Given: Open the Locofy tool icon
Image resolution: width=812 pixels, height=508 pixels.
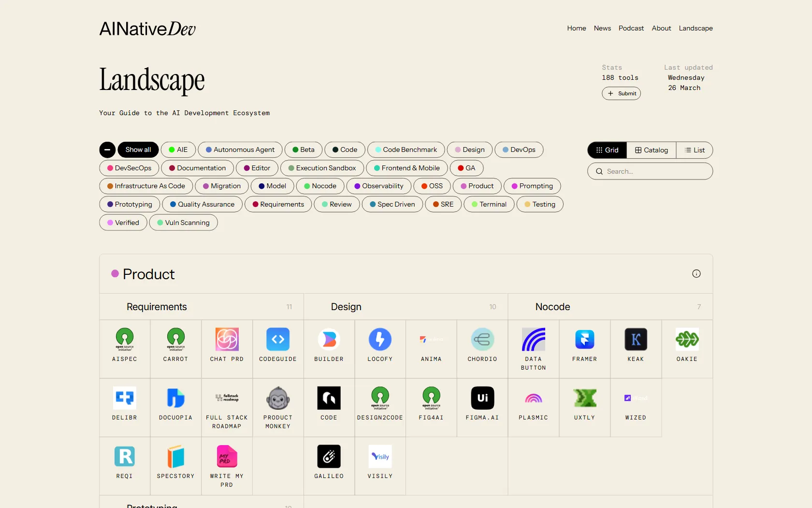Looking at the screenshot, I should click(380, 339).
